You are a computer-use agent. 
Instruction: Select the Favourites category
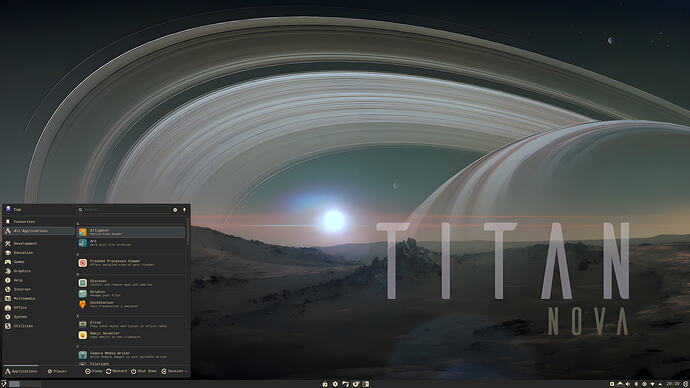click(39, 222)
